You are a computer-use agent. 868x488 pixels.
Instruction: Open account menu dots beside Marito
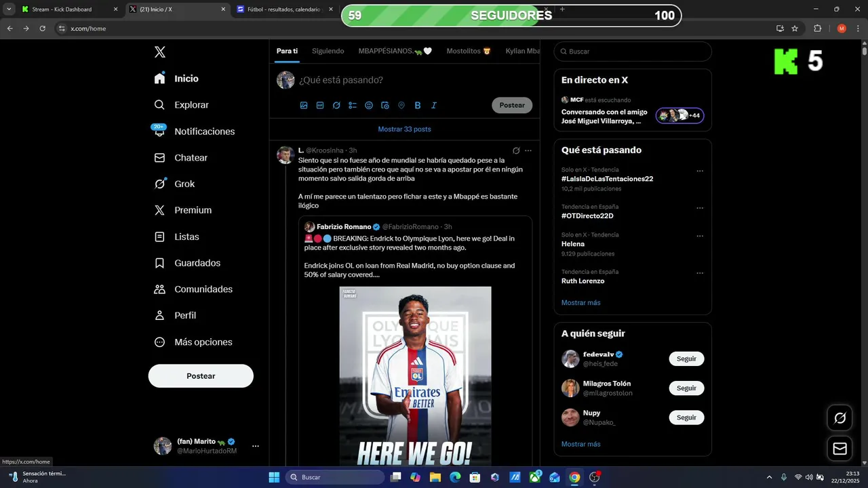coord(256,446)
